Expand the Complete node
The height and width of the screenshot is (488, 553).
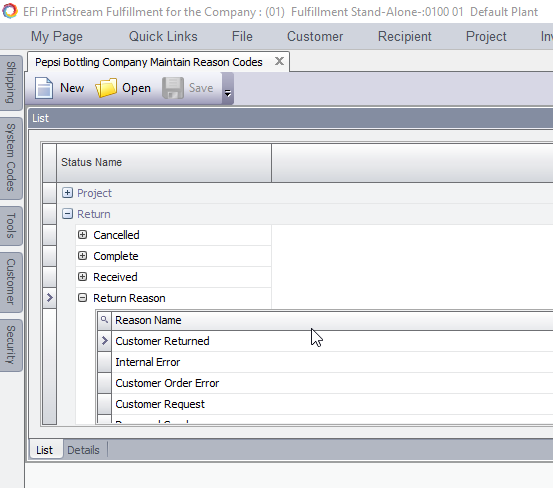pyautogui.click(x=83, y=256)
